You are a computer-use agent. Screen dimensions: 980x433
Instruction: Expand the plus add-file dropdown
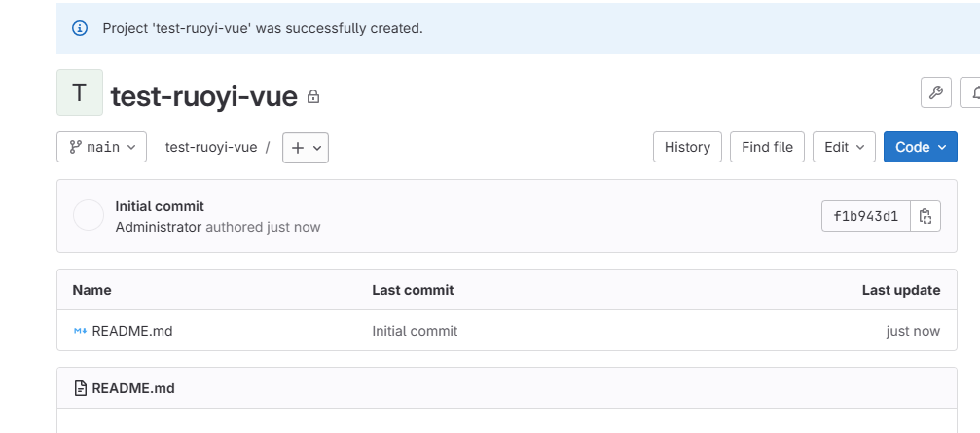[x=305, y=147]
